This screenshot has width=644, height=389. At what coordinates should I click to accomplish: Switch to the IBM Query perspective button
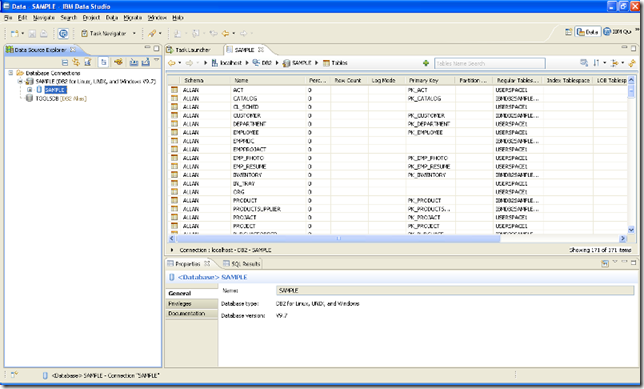pyautogui.click(x=617, y=32)
